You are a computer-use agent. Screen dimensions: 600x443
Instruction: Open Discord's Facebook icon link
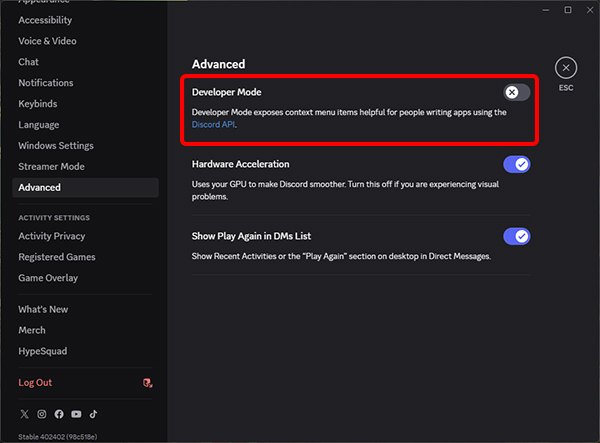(59, 414)
